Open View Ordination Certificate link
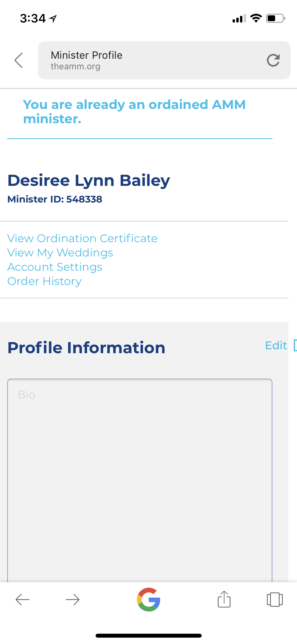The width and height of the screenshot is (297, 644). [82, 238]
